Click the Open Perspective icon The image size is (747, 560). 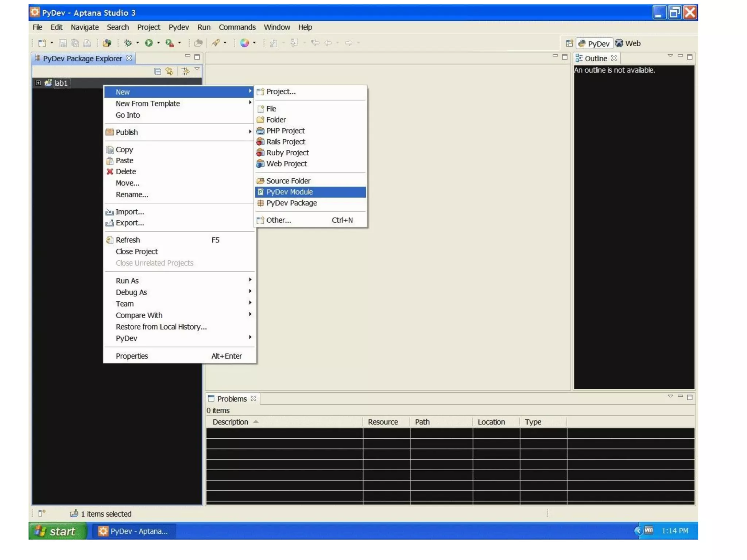pyautogui.click(x=569, y=43)
